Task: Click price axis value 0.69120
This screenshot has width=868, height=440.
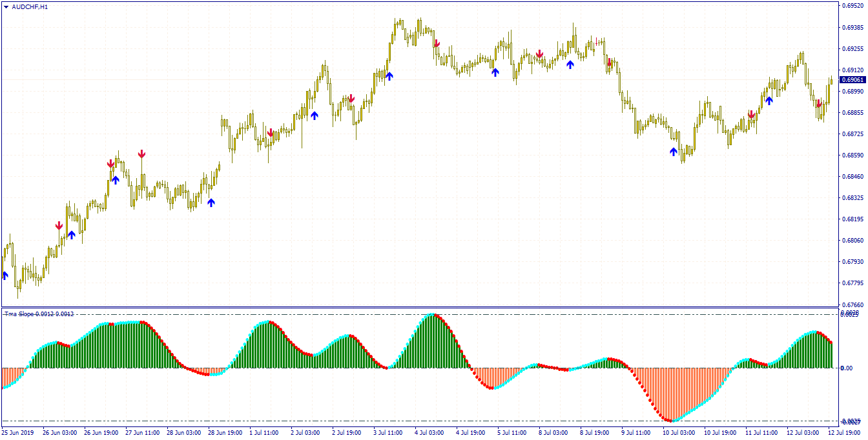Action: (853, 70)
